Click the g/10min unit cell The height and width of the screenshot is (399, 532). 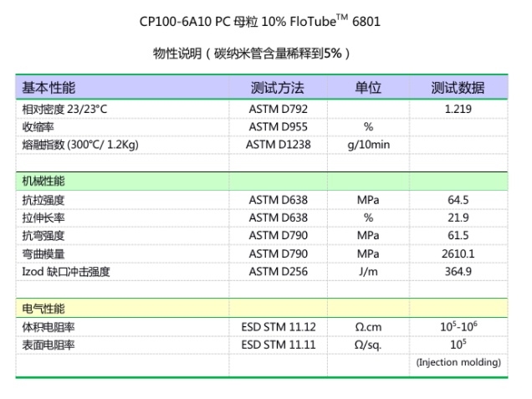tap(368, 145)
